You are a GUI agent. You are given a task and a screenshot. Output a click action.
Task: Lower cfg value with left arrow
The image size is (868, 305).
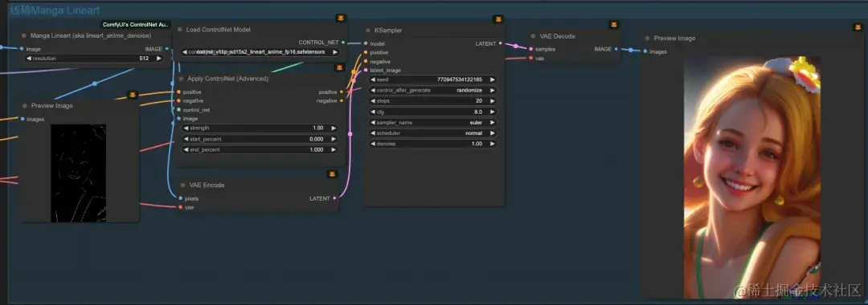point(373,112)
